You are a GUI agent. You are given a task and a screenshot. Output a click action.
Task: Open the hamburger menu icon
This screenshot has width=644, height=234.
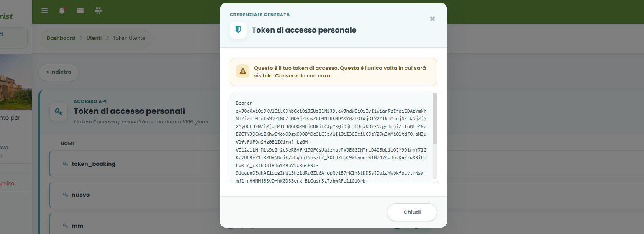click(x=45, y=10)
